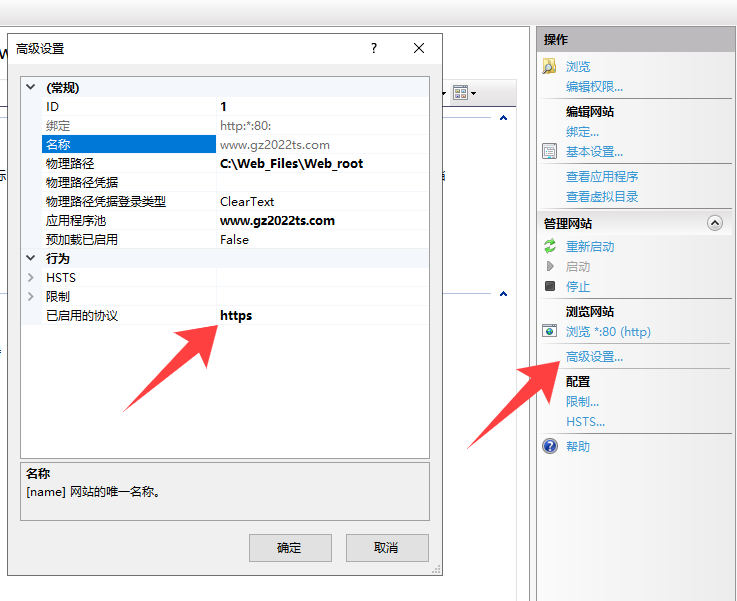Click the 确定 OK button
This screenshot has height=601, width=737.
[290, 547]
